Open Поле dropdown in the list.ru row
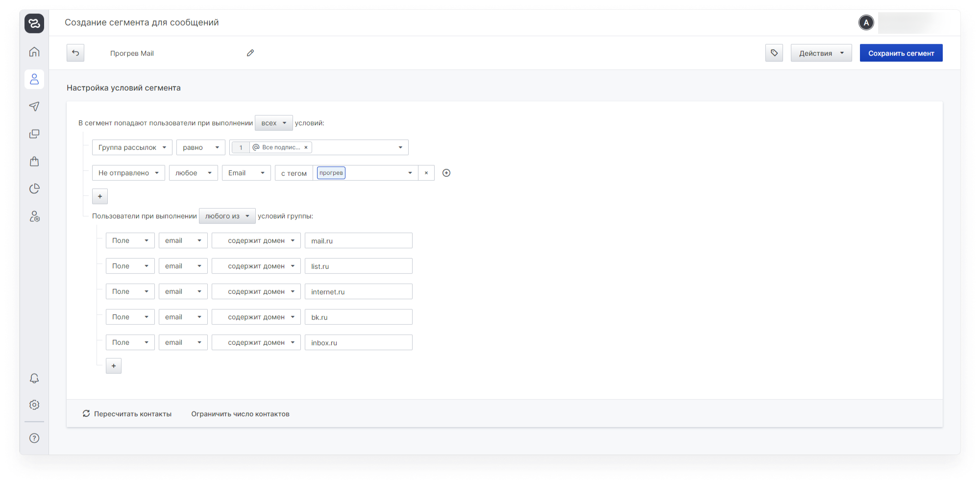The width and height of the screenshot is (980, 484). click(x=130, y=266)
